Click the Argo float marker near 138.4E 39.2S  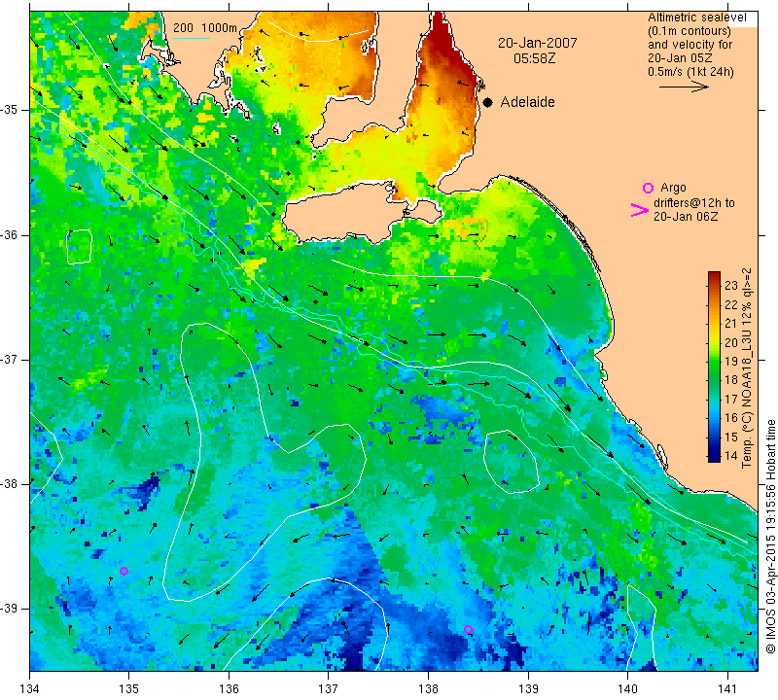pos(468,630)
